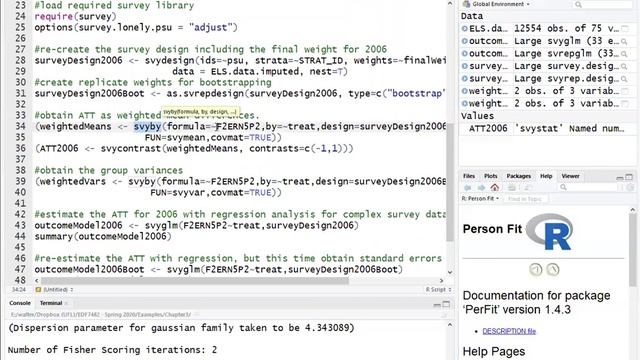This screenshot has width=640, height=360.
Task: Switch to the Files tab
Action: [469, 176]
